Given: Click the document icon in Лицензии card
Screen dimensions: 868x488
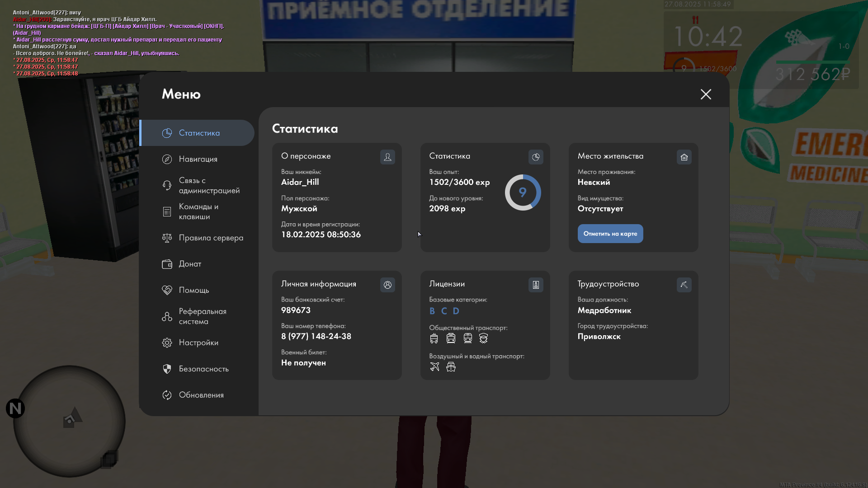Looking at the screenshot, I should (x=536, y=285).
